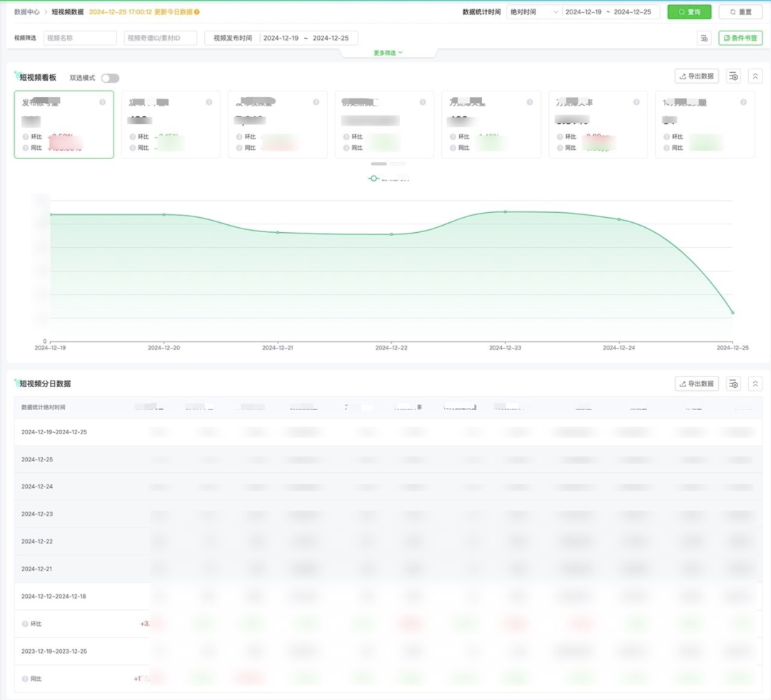Image resolution: width=771 pixels, height=700 pixels.
Task: Select table row 2023-12-19~2023-12-25
Action: tap(388, 651)
